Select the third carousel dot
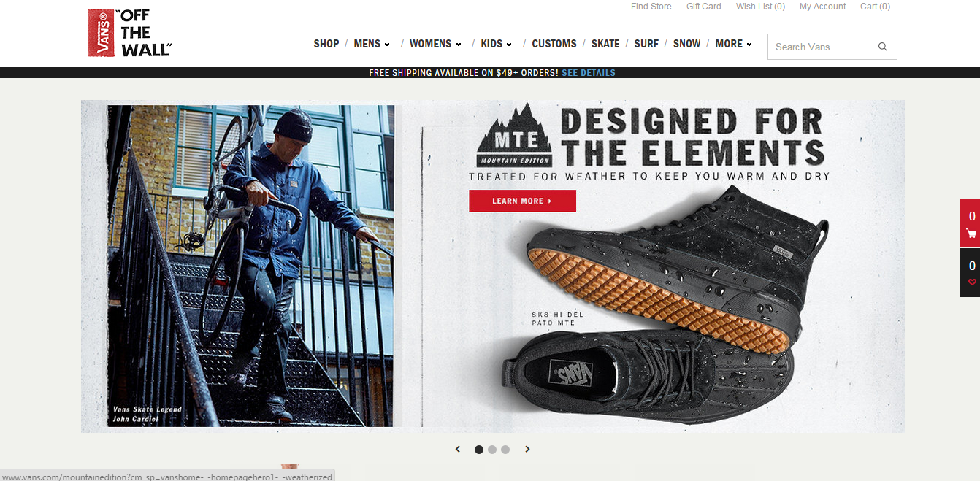The height and width of the screenshot is (481, 980). click(505, 450)
